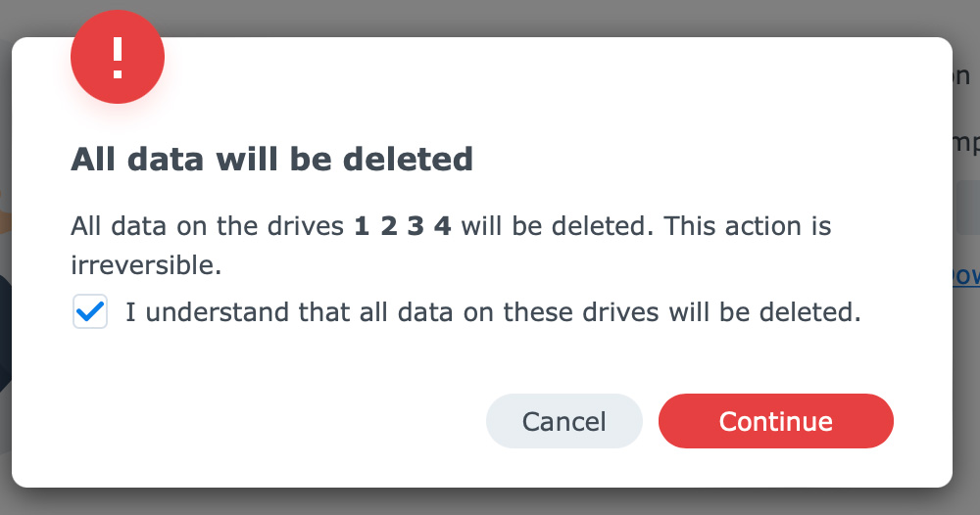Click the bold drive numbers 1 2 3 4
The image size is (980, 515).
tap(402, 227)
